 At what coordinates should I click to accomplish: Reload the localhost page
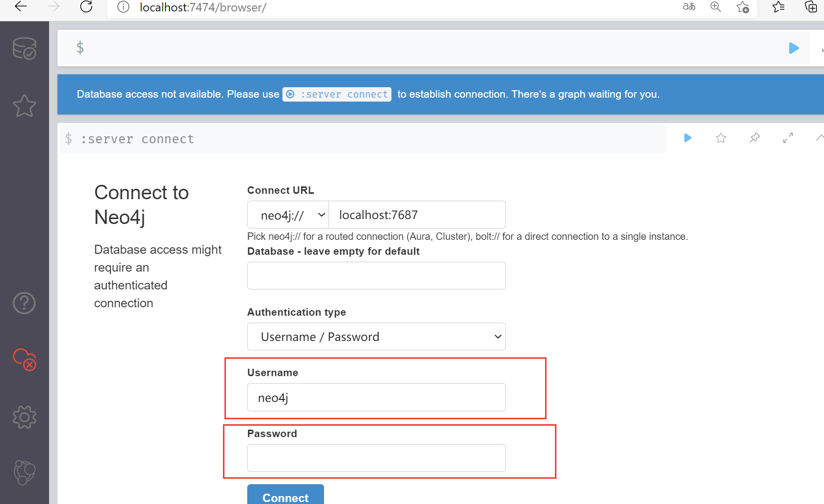[86, 6]
